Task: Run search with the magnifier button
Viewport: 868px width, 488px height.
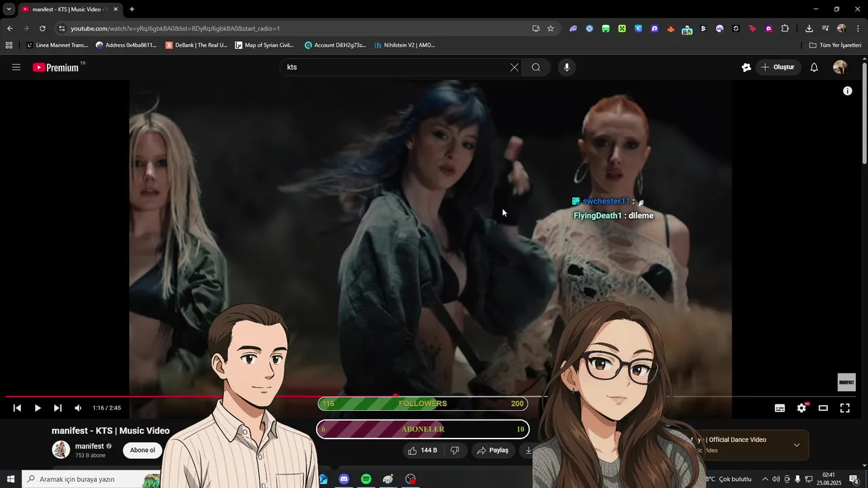Action: click(x=536, y=67)
